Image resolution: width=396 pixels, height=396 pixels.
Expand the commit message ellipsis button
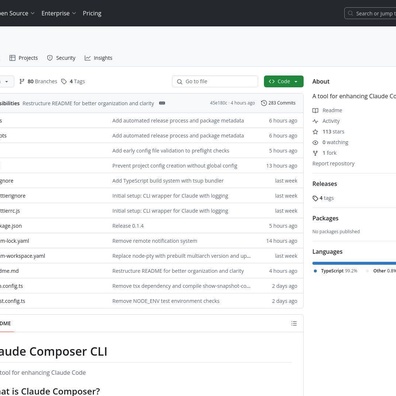tap(162, 103)
